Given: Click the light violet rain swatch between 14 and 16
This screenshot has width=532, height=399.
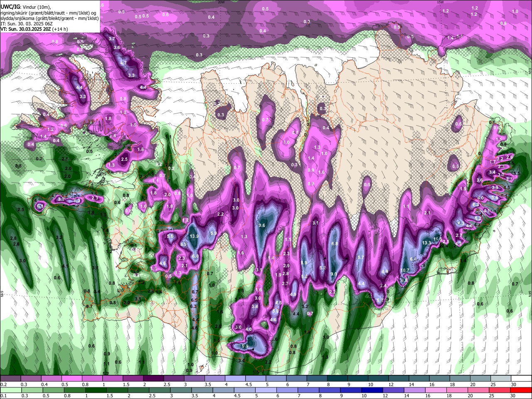Looking at the screenshot, I should (415, 390).
